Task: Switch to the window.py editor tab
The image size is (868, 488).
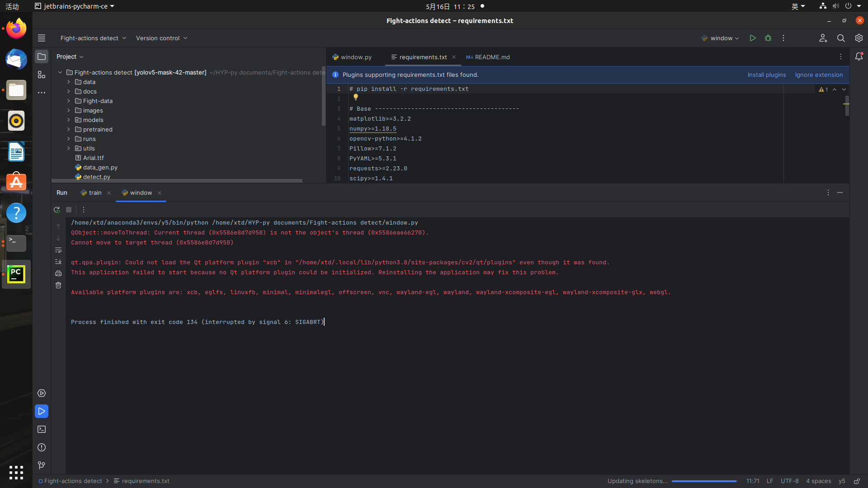Action: point(352,57)
